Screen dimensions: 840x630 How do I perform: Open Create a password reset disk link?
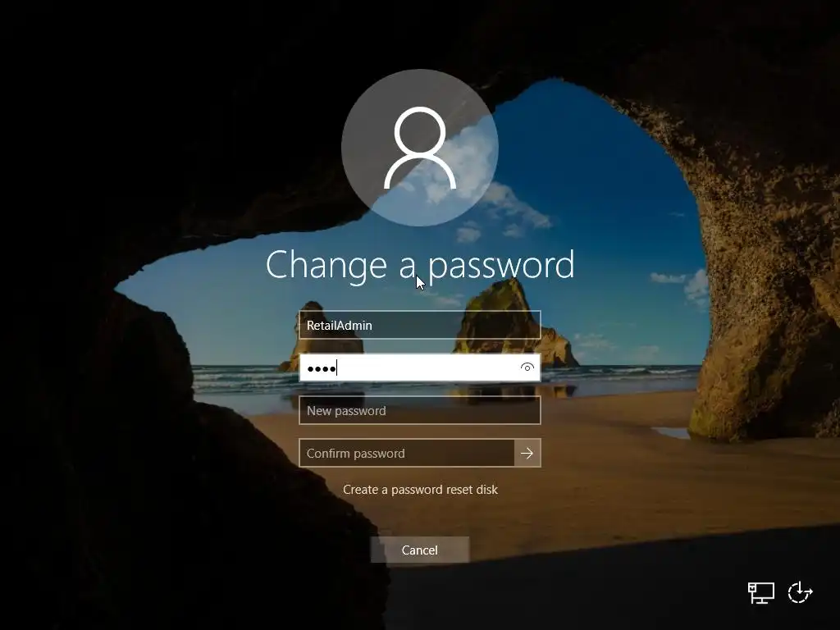tap(420, 490)
